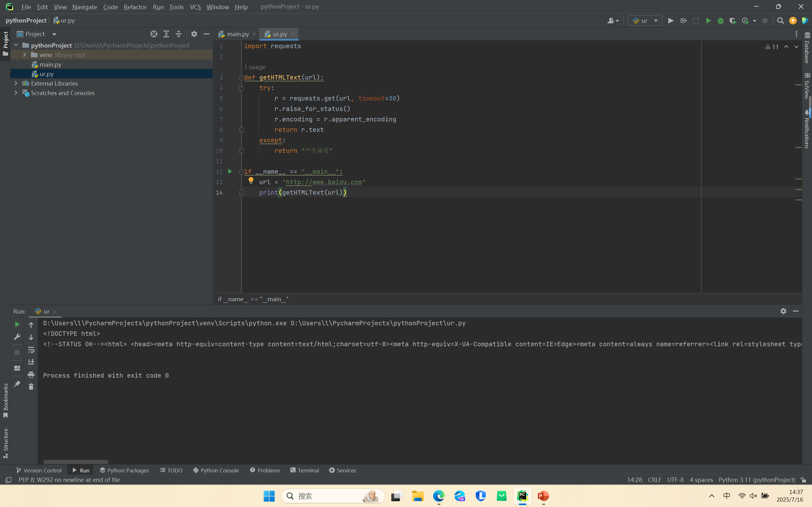The image size is (812, 507).
Task: Toggle soft-wrap in Run console
Action: click(31, 350)
